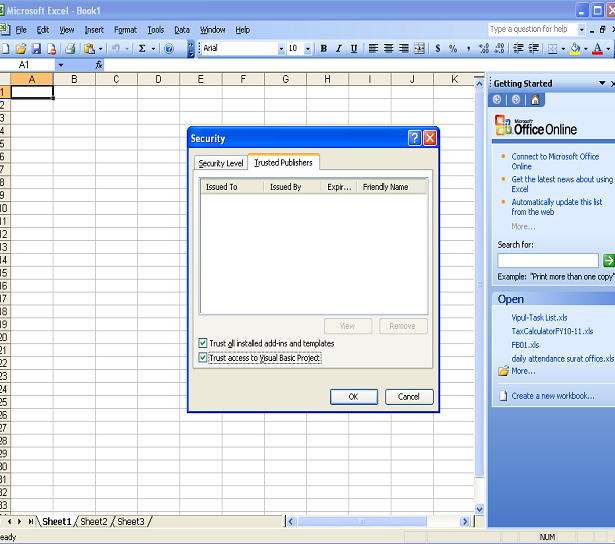Viewport: 615px width, 544px height.
Task: Open TaxCalculatorFY10-11.xls link
Action: [x=551, y=331]
